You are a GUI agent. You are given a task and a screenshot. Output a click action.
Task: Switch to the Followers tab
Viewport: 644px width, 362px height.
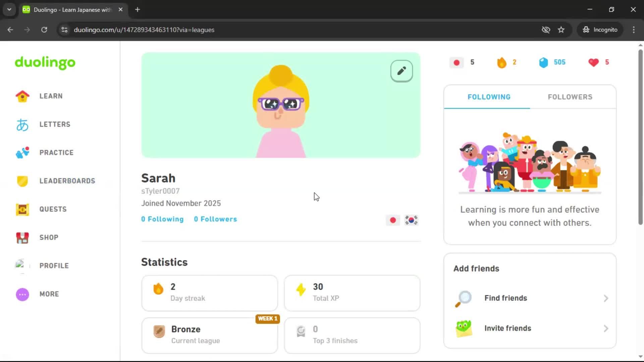[570, 97]
